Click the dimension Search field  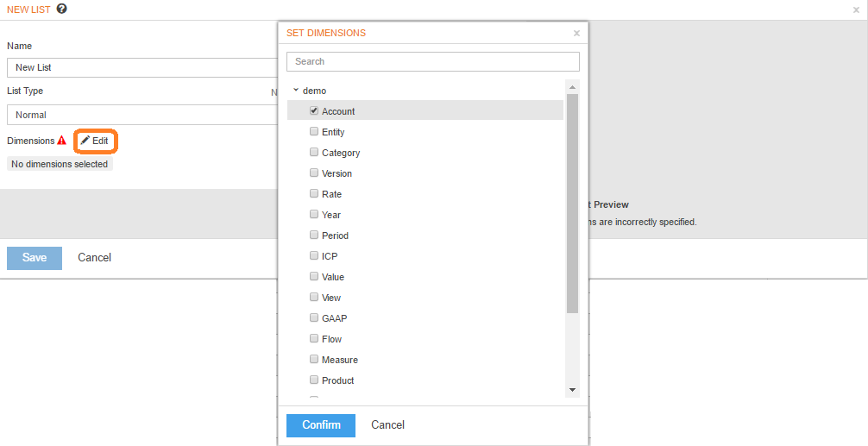click(x=433, y=61)
